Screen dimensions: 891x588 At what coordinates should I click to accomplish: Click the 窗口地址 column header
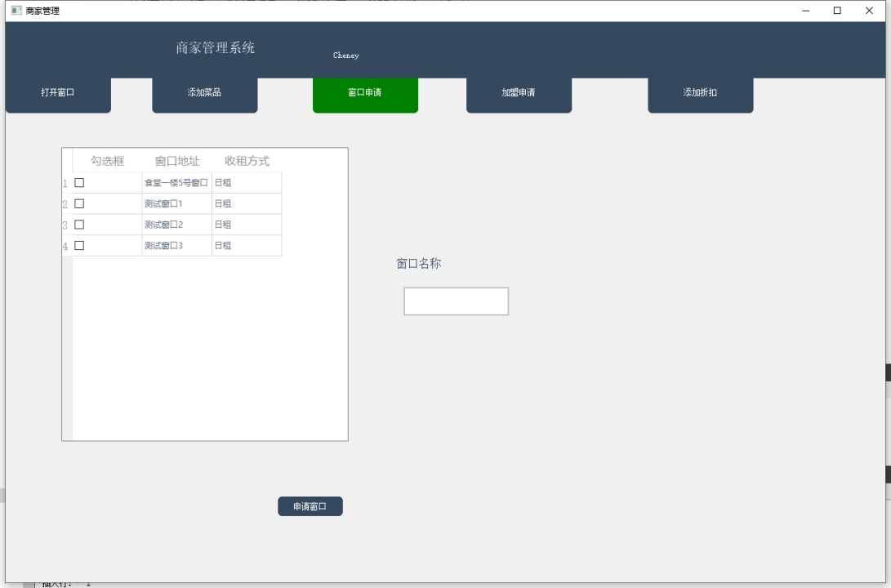177,161
